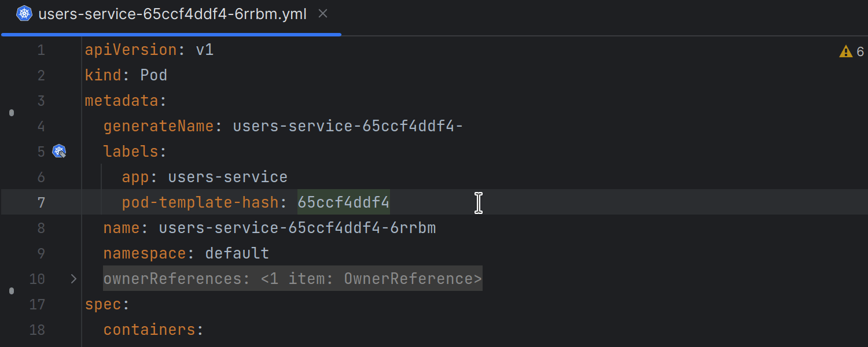The image size is (868, 347).
Task: Click the change marker dot beside line 3
Action: pos(11,112)
